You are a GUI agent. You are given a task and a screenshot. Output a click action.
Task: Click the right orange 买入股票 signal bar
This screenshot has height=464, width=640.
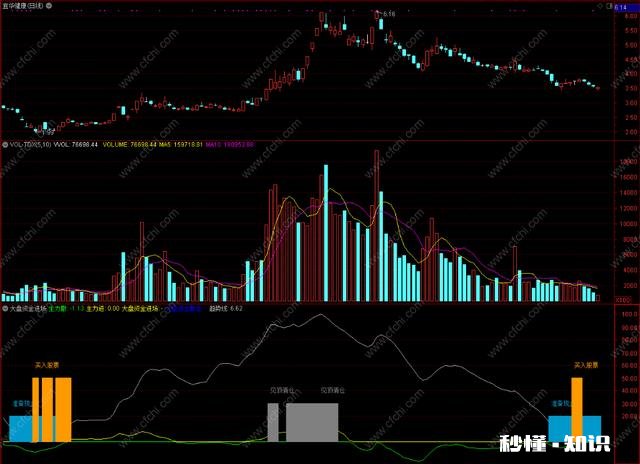(x=577, y=410)
